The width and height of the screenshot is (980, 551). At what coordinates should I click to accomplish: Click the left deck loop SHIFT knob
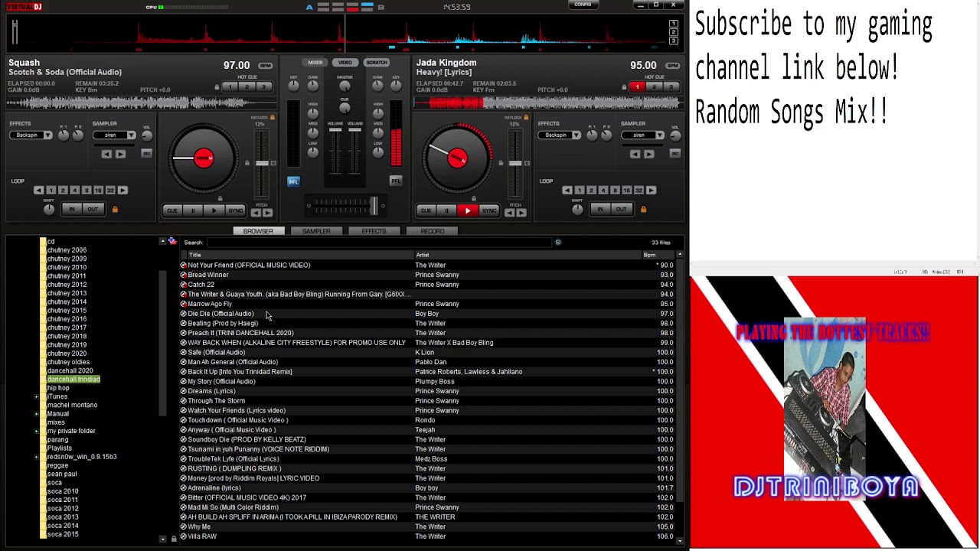(49, 209)
